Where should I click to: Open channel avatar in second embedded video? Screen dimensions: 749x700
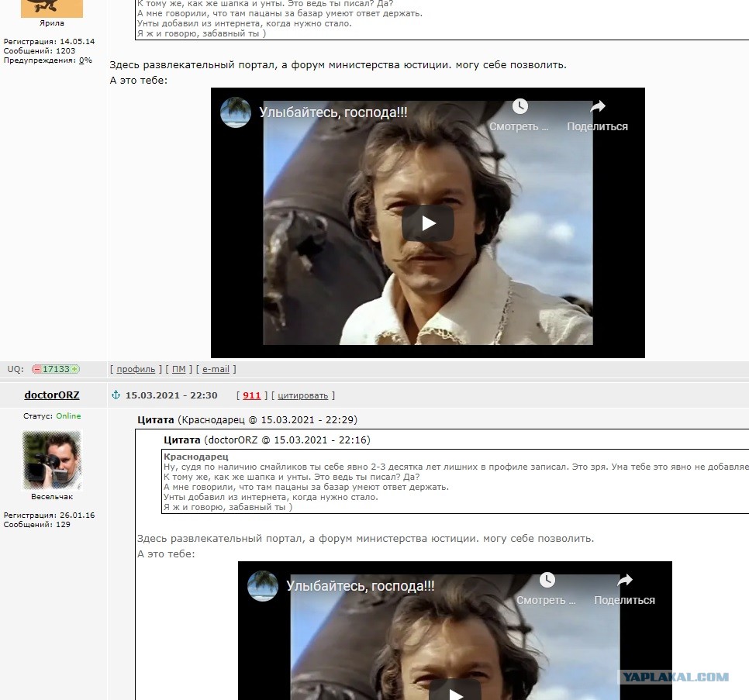tap(263, 586)
